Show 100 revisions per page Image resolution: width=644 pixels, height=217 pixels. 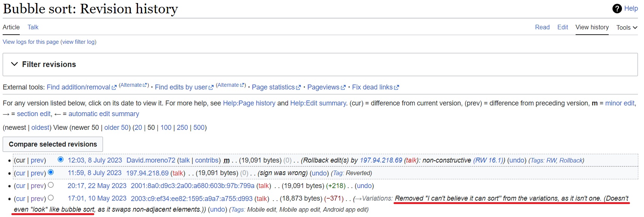pos(166,128)
